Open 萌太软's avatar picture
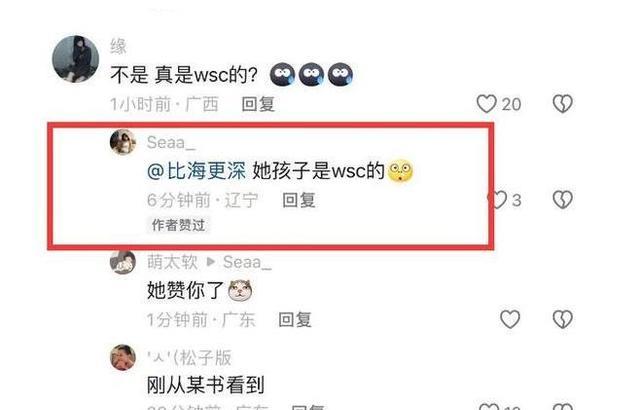 tap(123, 262)
